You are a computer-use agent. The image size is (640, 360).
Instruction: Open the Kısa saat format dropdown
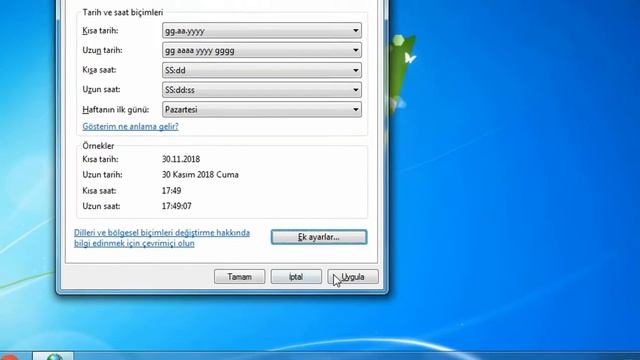point(262,70)
